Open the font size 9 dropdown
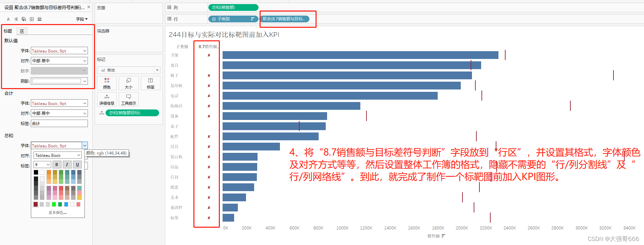The image size is (644, 245). 42,165
